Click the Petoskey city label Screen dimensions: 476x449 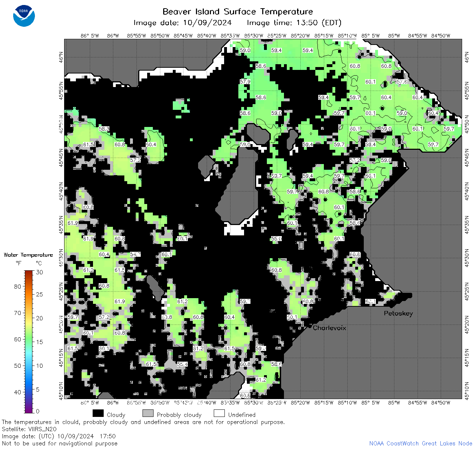click(x=398, y=313)
